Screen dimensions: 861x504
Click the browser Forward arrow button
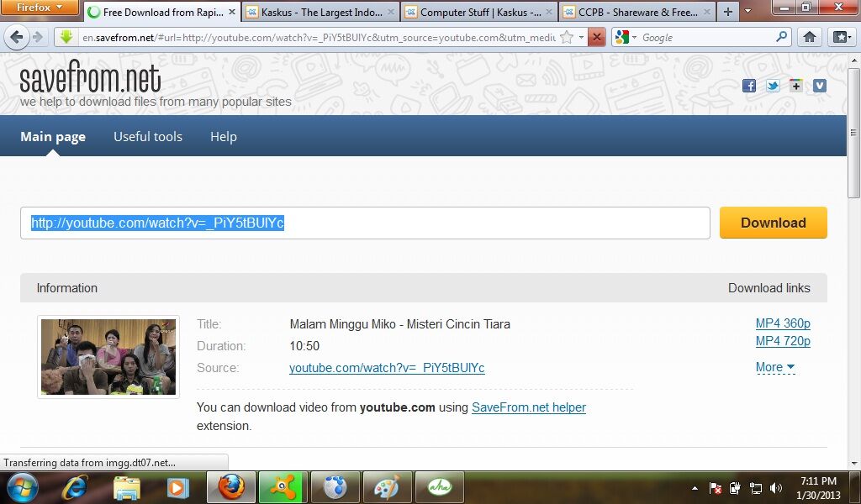38,37
